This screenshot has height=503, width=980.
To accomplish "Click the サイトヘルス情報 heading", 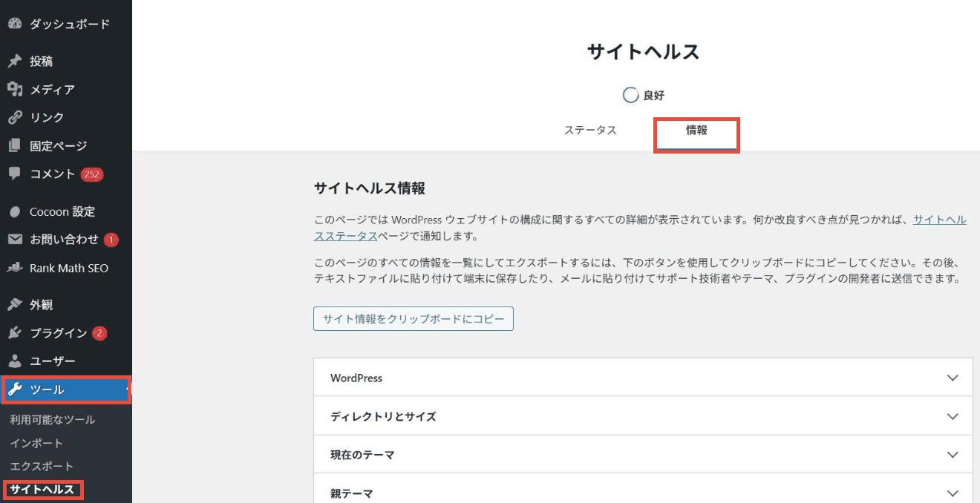I will (x=370, y=188).
